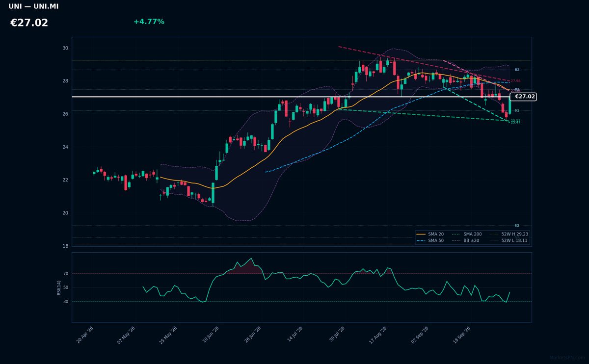Image resolution: width=589 pixels, height=364 pixels.
Task: Click the 10 Jun '26 date label
Action: point(210,335)
